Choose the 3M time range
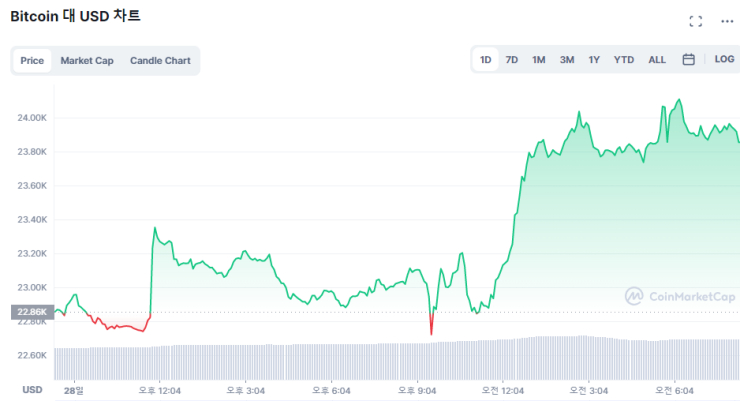Image resolution: width=740 pixels, height=401 pixels. click(x=567, y=60)
